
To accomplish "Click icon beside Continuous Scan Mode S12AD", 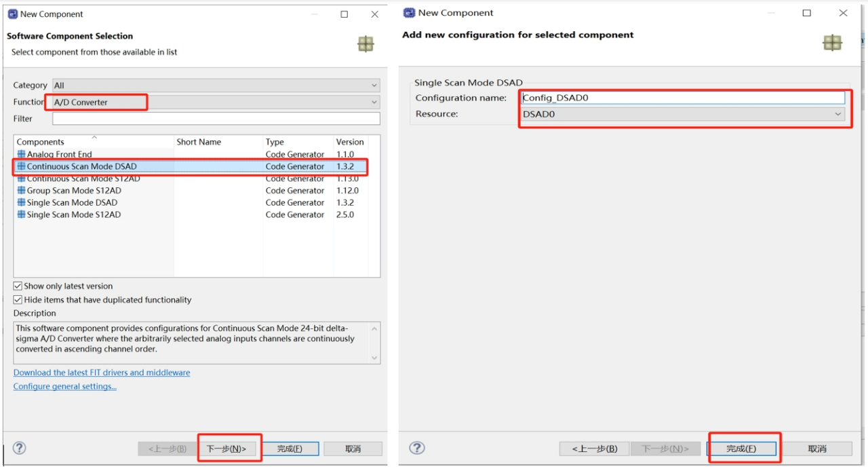I will point(21,179).
